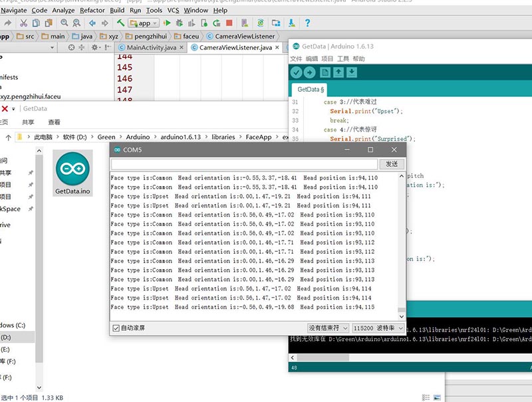Expand the app run configuration dropdown
Screen dimensions: 532x402
point(144,23)
